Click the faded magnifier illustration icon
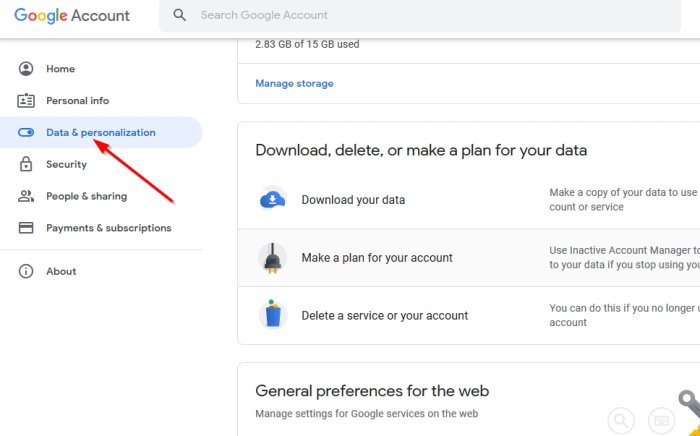 click(621, 421)
